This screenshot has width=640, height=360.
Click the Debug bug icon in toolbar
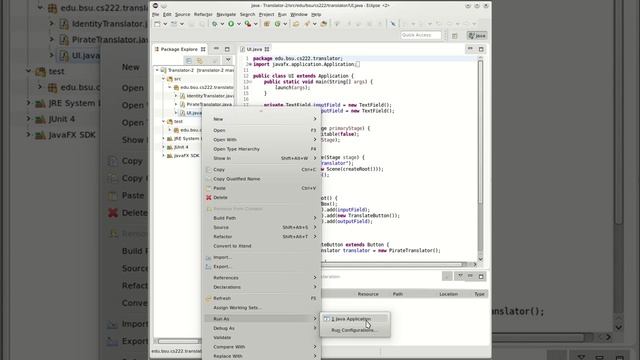coord(215,24)
